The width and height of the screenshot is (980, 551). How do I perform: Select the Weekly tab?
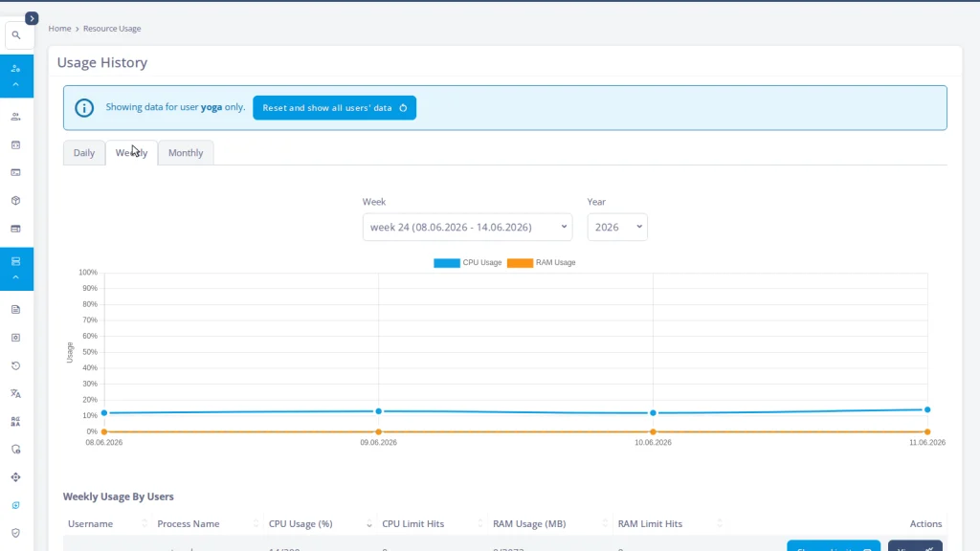(131, 152)
